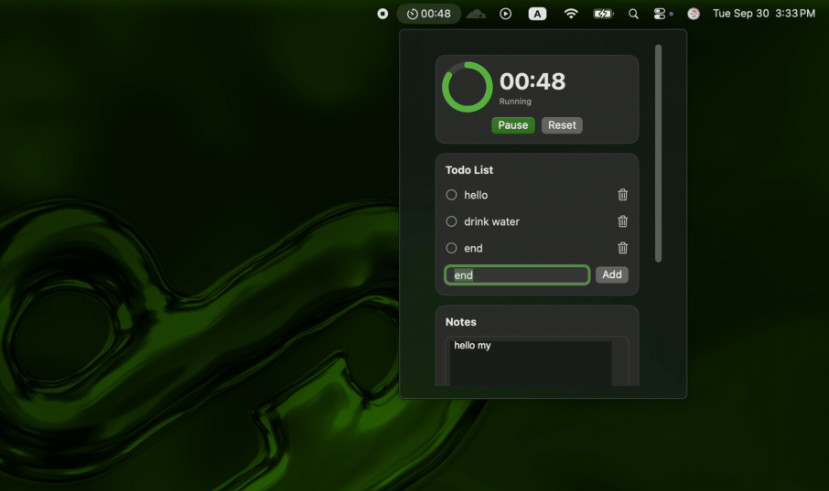Click the Siri colorful circle icon
The height and width of the screenshot is (491, 829).
(x=693, y=14)
